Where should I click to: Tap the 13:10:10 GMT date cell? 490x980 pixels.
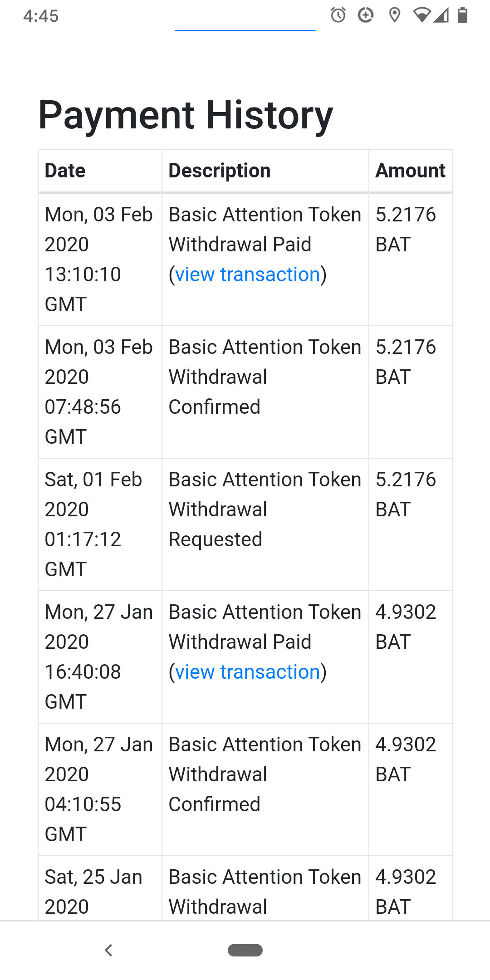click(x=99, y=259)
